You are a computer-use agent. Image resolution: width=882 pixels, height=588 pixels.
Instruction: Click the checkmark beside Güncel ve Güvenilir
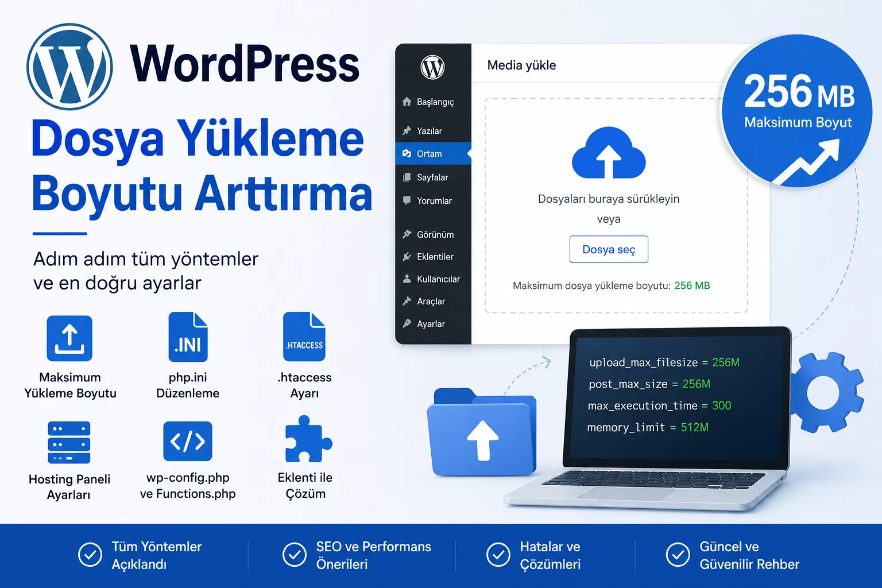click(678, 555)
